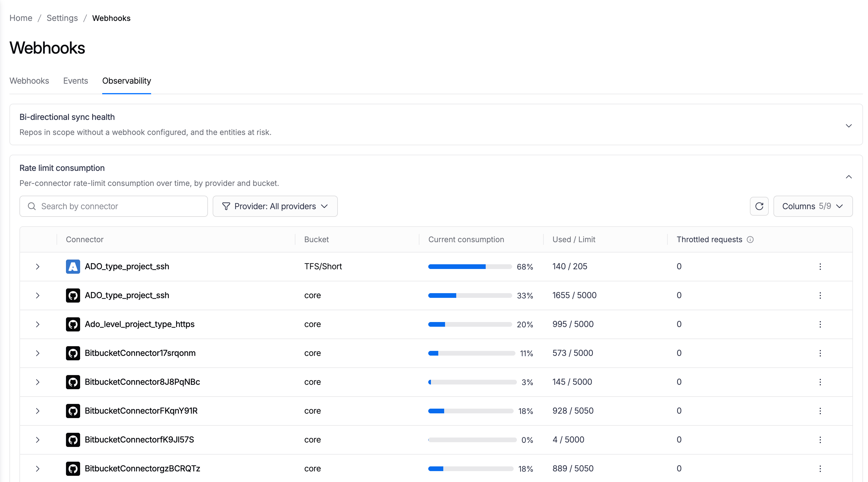Click the 68% consumption progress bar
Image resolution: width=868 pixels, height=482 pixels.
pyautogui.click(x=470, y=267)
